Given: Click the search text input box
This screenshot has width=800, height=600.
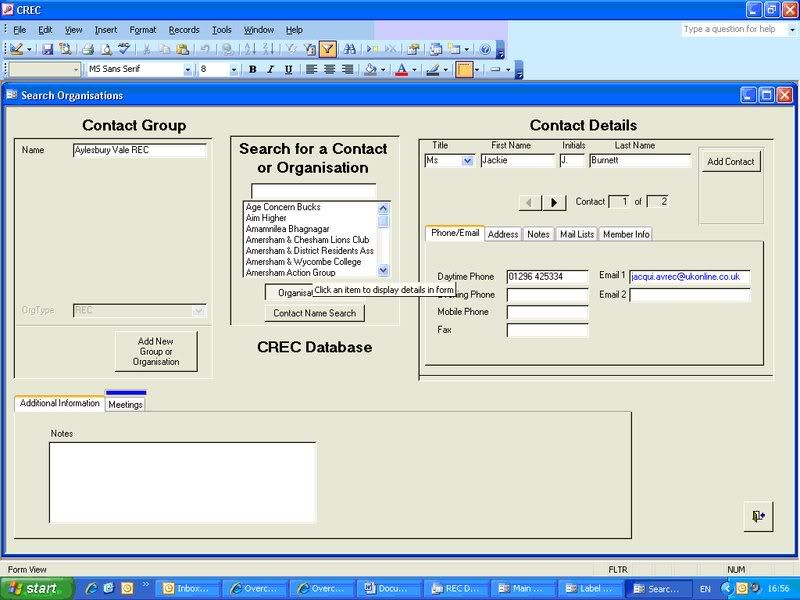Looking at the screenshot, I should click(313, 191).
